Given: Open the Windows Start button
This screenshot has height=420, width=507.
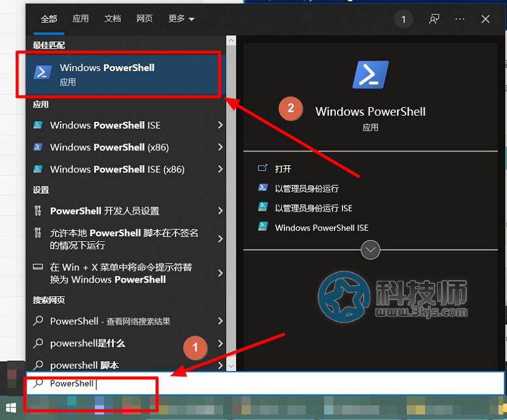Looking at the screenshot, I should click(11, 408).
